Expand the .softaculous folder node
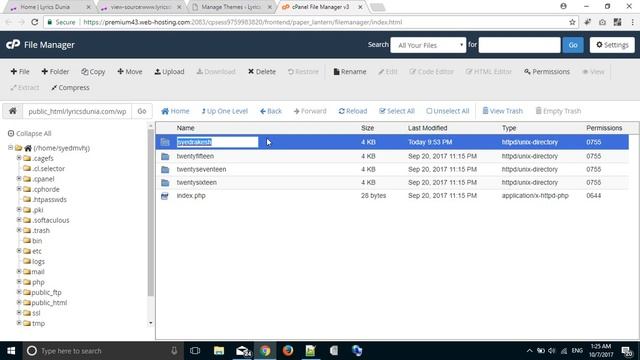This screenshot has height=360, width=640. (19, 220)
